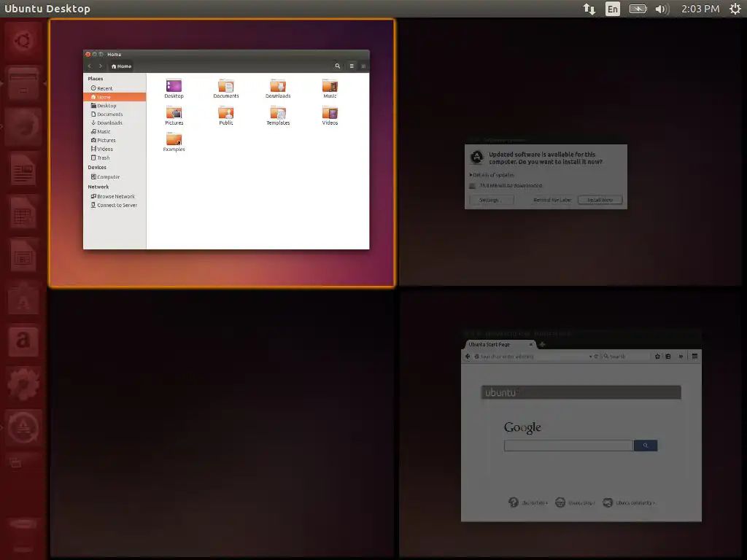The image size is (747, 560).
Task: Open the system gear session menu
Action: pos(735,9)
